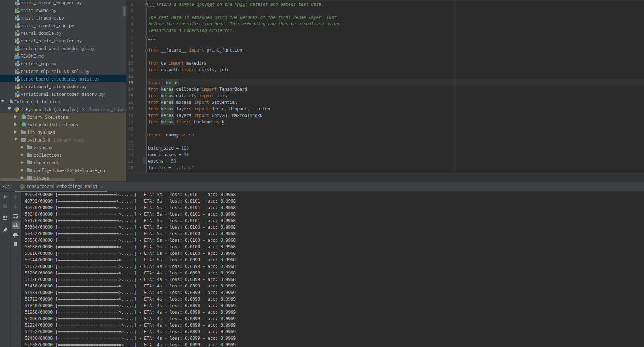The width and height of the screenshot is (644, 347).
Task: Disable Scroll to End in the console
Action: 16,225
